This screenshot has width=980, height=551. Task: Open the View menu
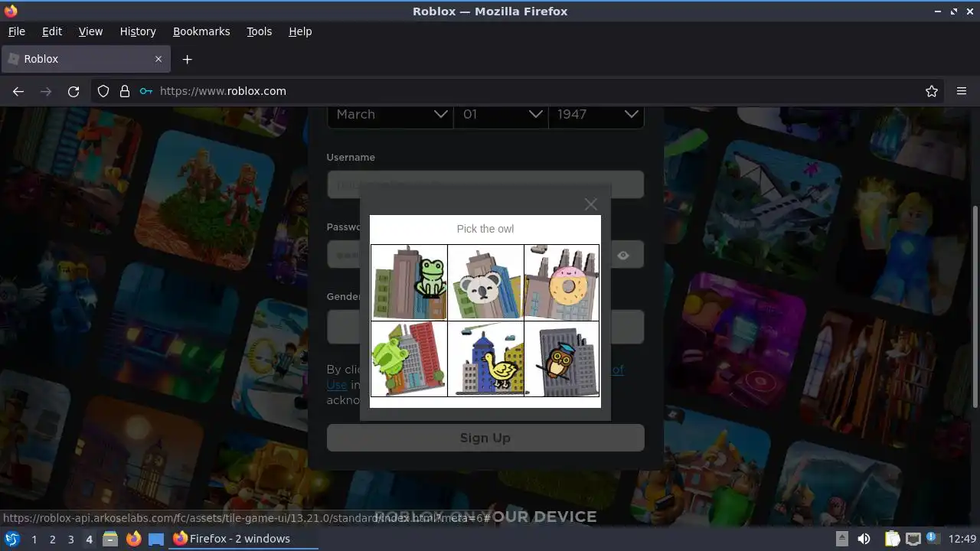pyautogui.click(x=90, y=31)
